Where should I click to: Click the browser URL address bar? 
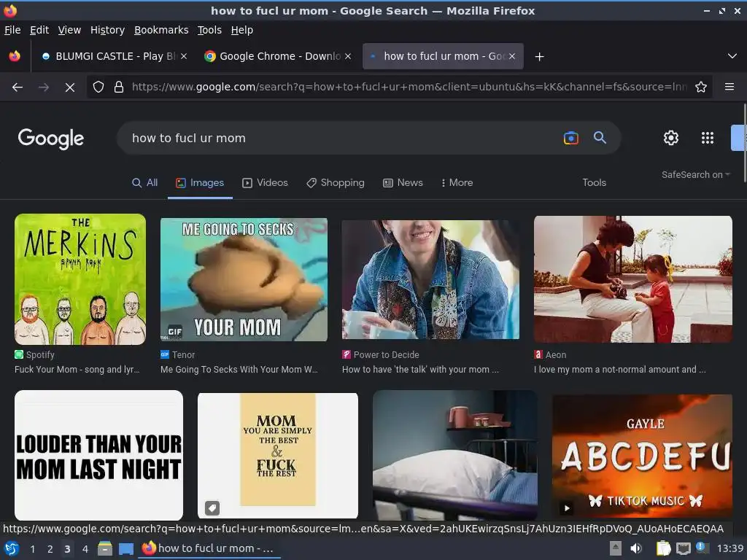pyautogui.click(x=409, y=87)
